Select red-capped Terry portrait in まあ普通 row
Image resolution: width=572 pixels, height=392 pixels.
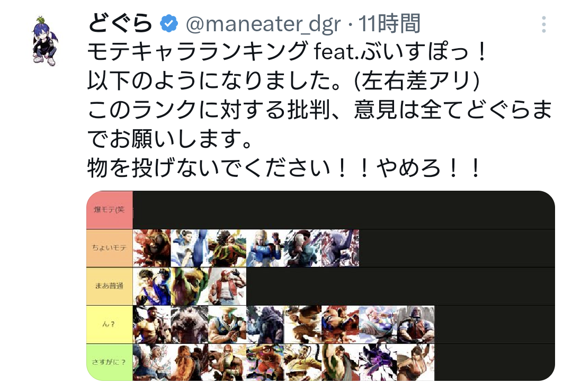227,287
